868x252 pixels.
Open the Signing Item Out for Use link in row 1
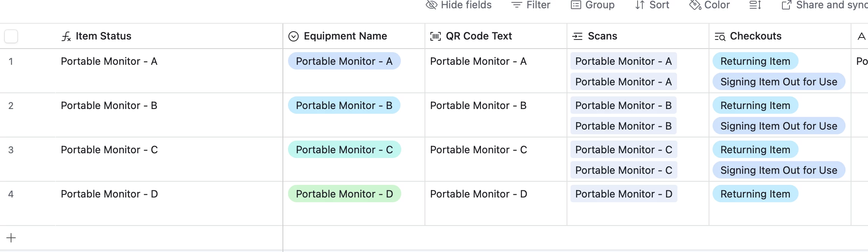[778, 82]
